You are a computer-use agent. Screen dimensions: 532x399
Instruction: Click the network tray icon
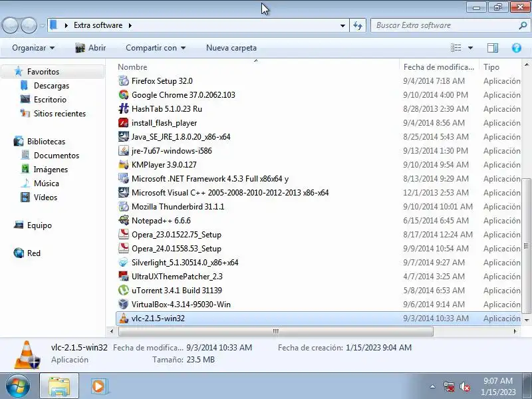449,386
